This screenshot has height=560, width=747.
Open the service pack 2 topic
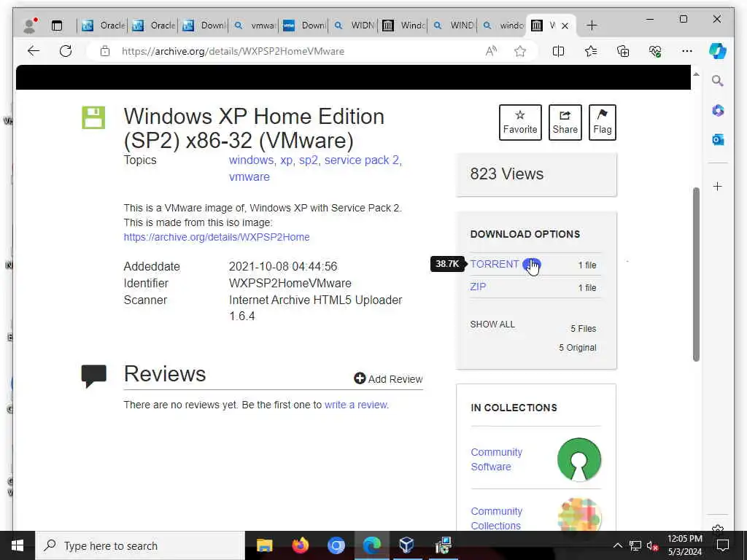pos(362,160)
